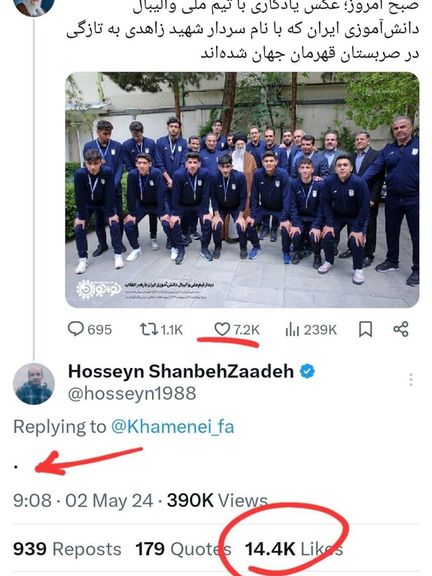Follow the @Khamenei_fa mention link
This screenshot has height=576, width=432.
(172, 427)
